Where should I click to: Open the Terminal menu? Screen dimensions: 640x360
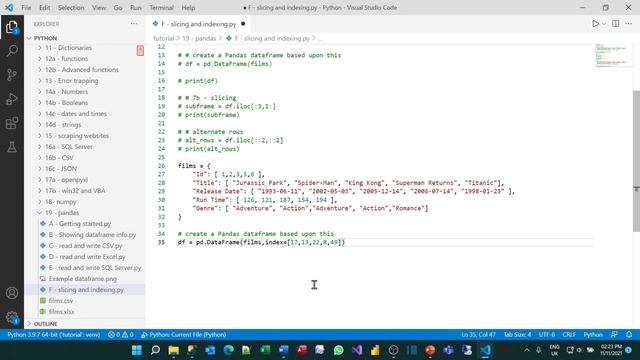161,7
